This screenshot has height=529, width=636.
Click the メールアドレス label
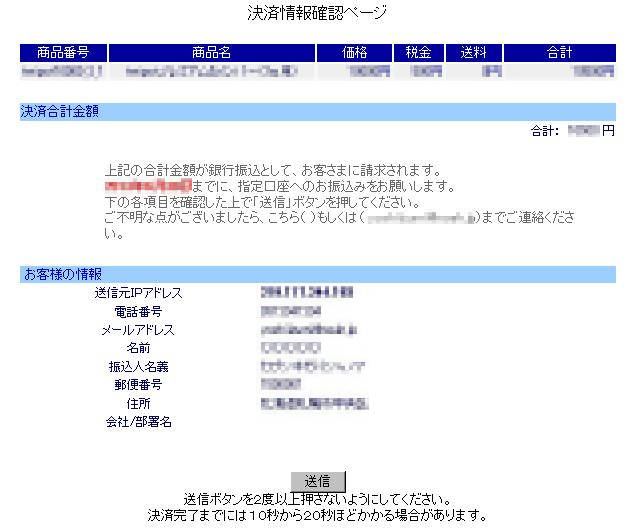138,330
